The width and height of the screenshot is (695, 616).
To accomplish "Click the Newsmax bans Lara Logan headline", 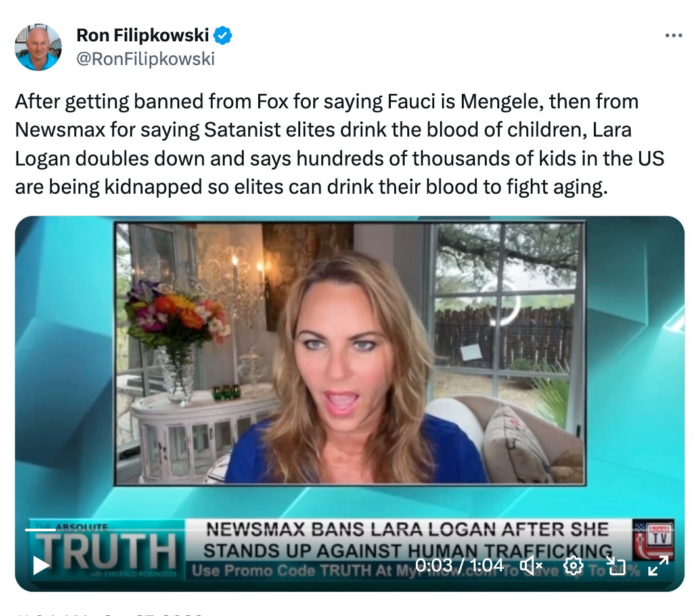I will 408,540.
